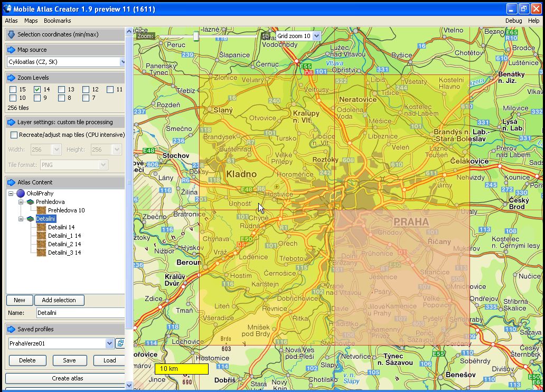
Task: Click the Prehledova layer icon
Action: (30, 202)
